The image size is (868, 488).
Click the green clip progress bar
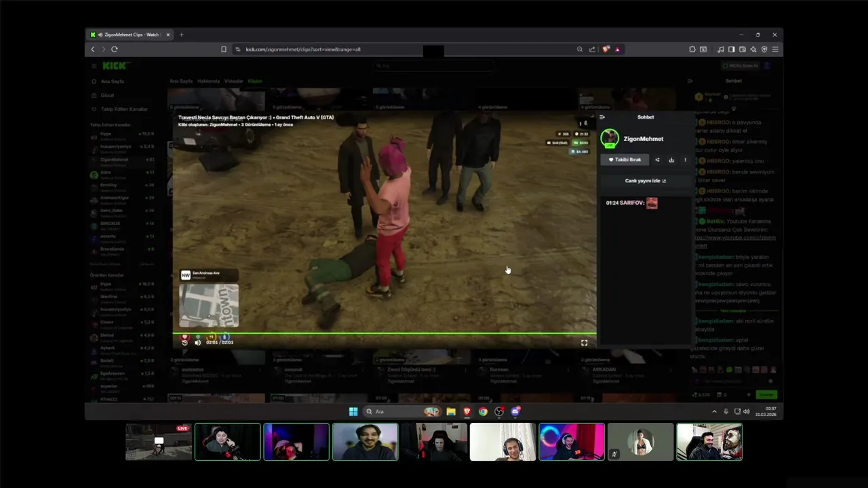coord(384,333)
